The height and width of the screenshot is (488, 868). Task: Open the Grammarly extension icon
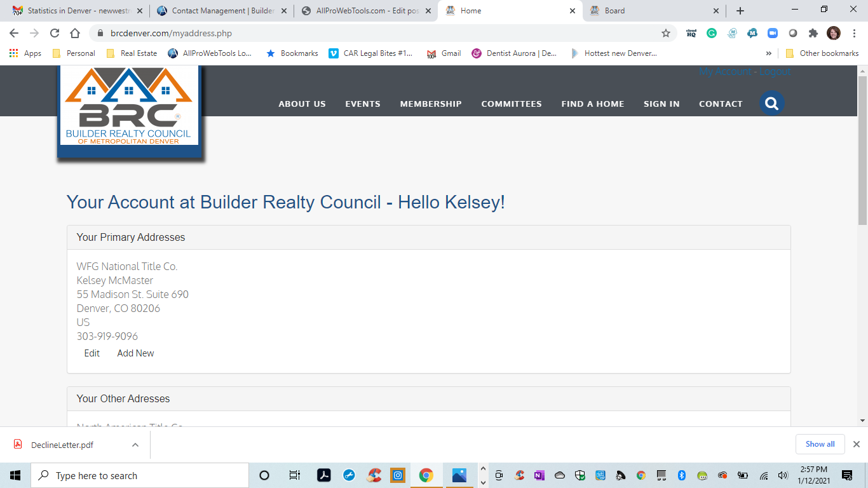pyautogui.click(x=712, y=33)
